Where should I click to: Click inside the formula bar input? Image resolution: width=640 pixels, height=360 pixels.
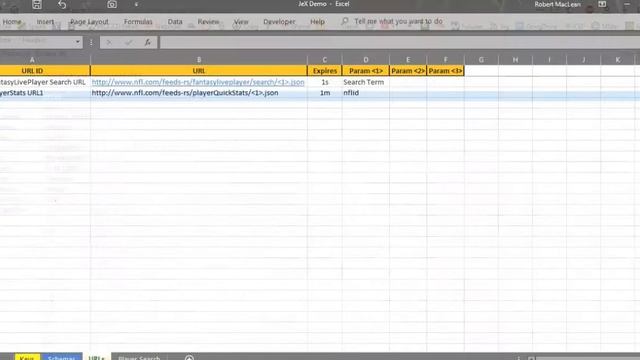[x=399, y=42]
